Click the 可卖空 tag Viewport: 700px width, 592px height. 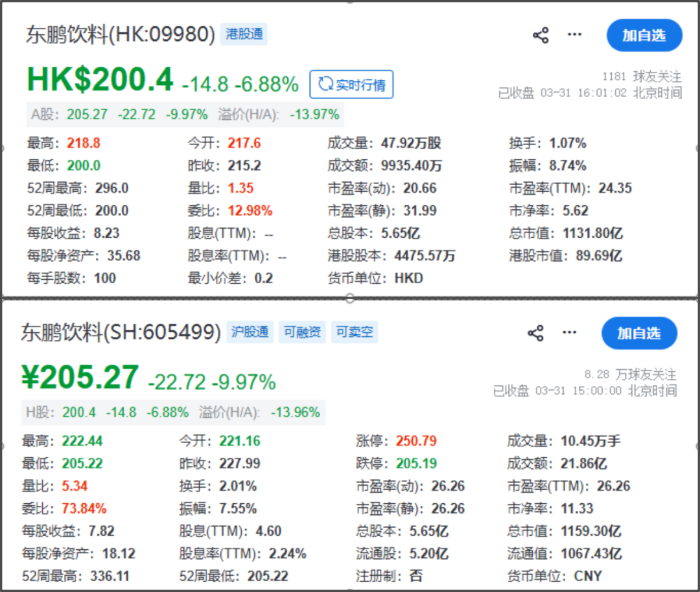click(355, 332)
